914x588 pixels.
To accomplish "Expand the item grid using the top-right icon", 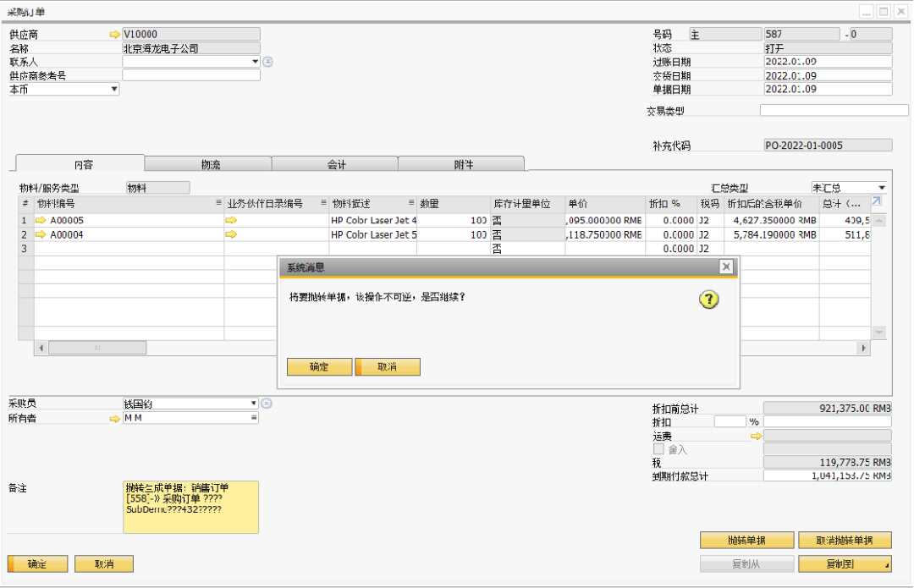I will point(877,201).
